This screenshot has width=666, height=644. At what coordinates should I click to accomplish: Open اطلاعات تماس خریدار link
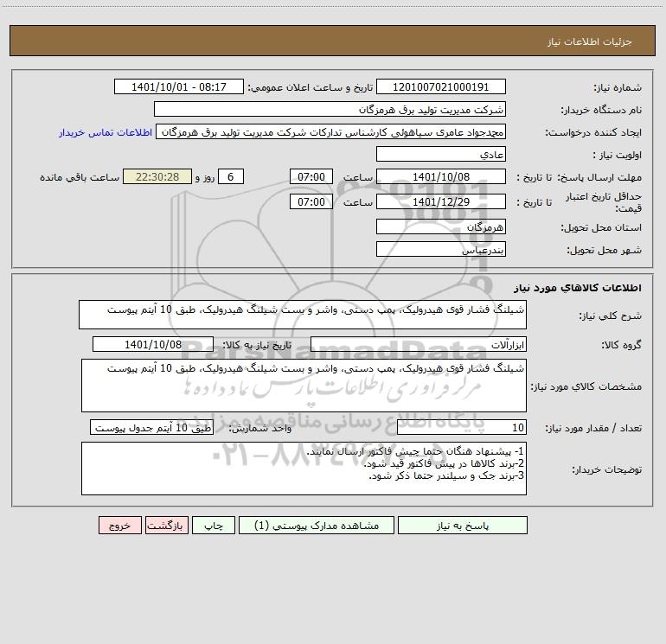click(106, 132)
